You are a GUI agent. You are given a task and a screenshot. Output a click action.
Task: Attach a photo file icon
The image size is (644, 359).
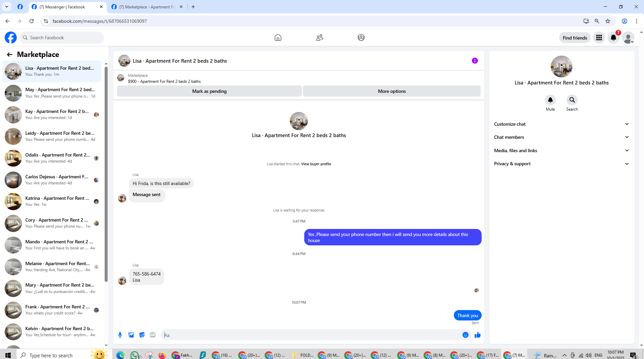[x=131, y=335]
